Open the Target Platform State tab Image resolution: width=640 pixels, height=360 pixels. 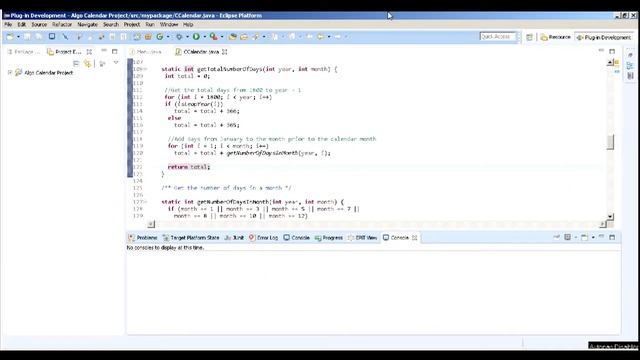pyautogui.click(x=191, y=238)
